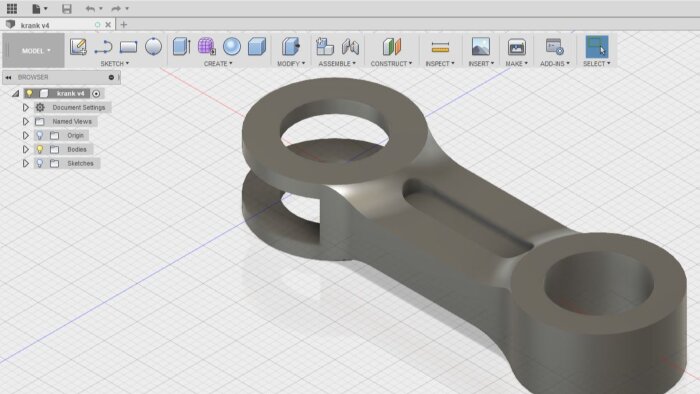Open the CREATE menu
Viewport: 700px width, 394px height.
pos(218,64)
